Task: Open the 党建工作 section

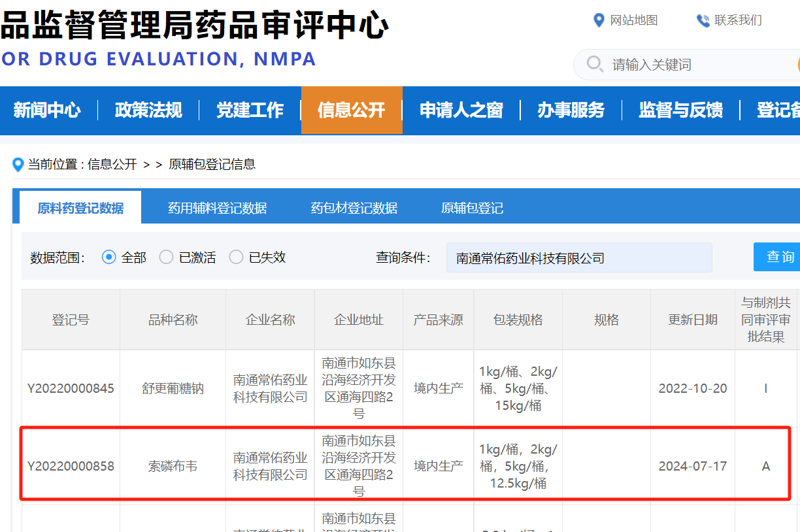Action: (250, 111)
